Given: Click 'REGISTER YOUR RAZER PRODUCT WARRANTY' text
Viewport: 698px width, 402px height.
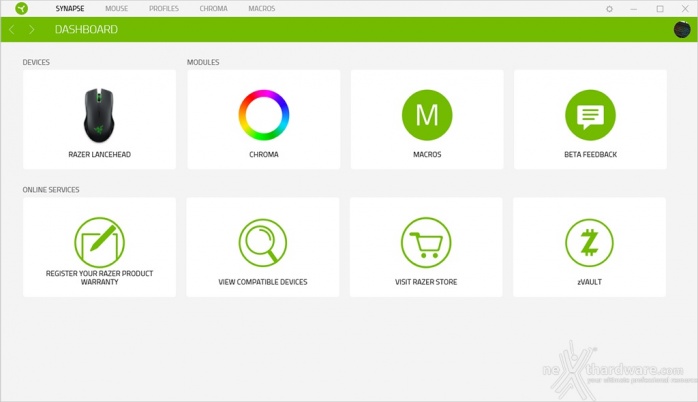Looking at the screenshot, I should coord(99,277).
